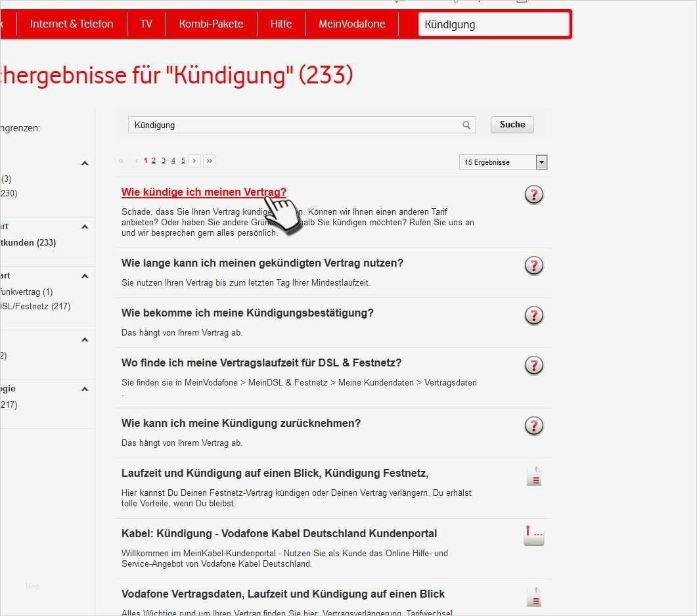Image resolution: width=697 pixels, height=616 pixels.
Task: Select the Kombi-Pakete menu
Action: pyautogui.click(x=211, y=24)
